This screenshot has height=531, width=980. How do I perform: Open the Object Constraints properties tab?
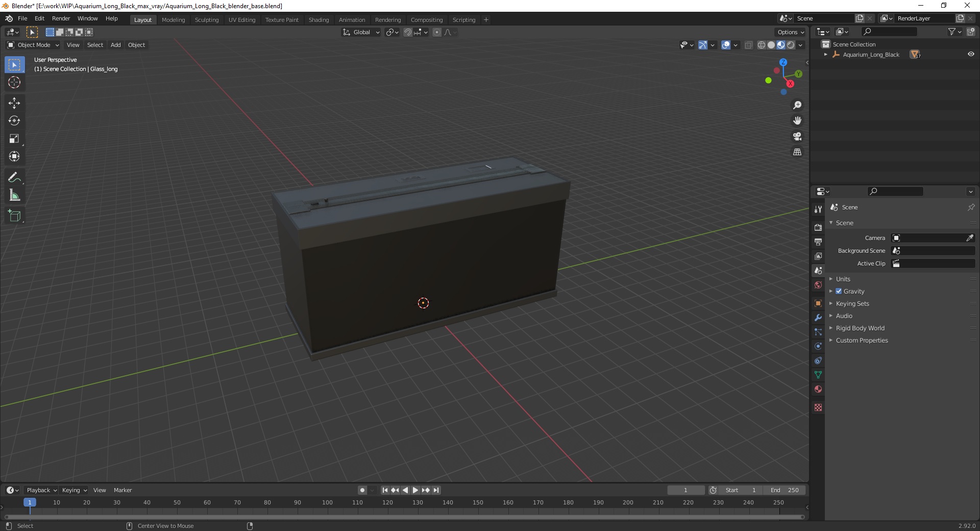(x=818, y=360)
